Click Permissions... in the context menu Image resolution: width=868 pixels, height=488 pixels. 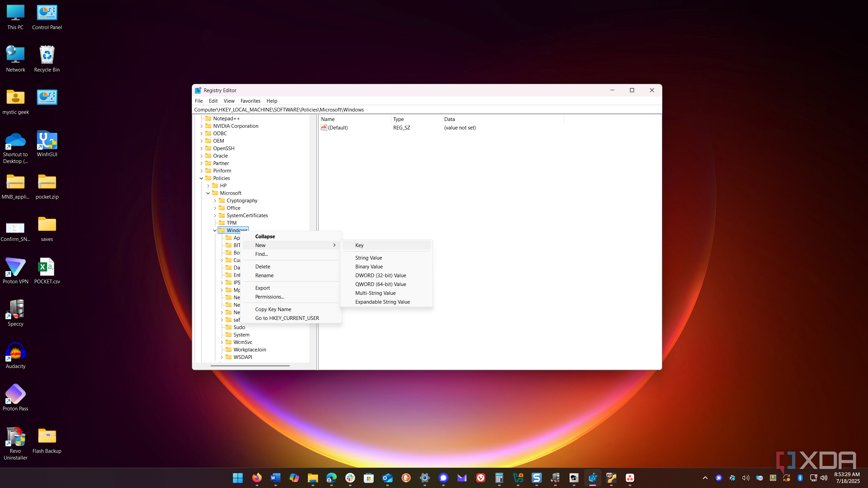[291, 297]
